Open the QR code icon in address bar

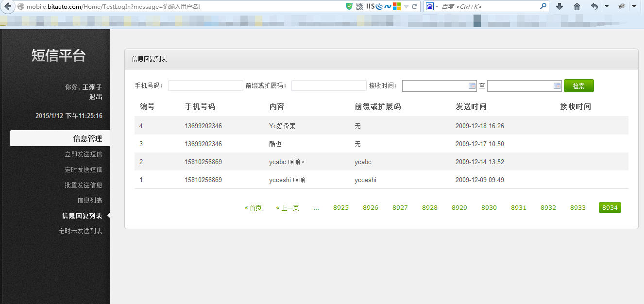(x=360, y=6)
